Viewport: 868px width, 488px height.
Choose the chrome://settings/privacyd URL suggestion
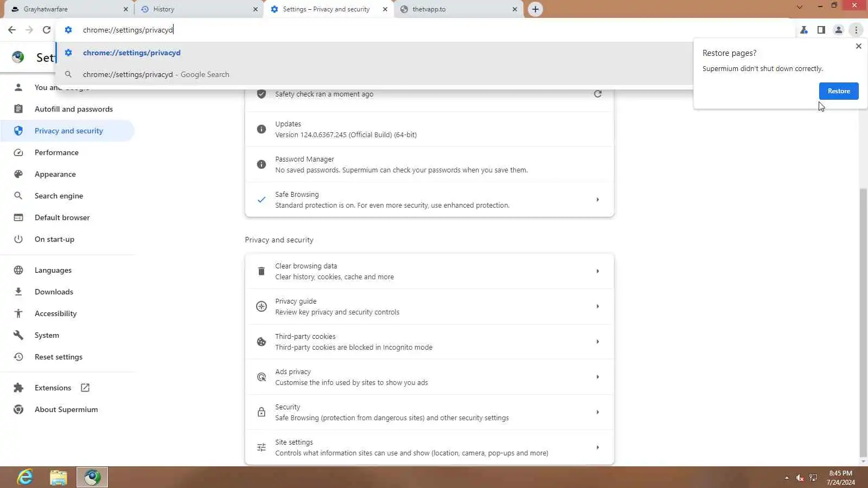tap(374, 53)
